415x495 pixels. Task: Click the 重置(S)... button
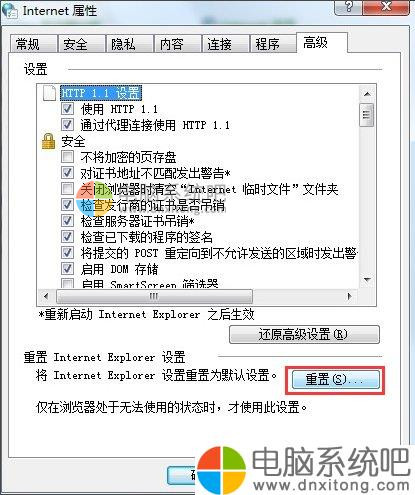point(336,380)
